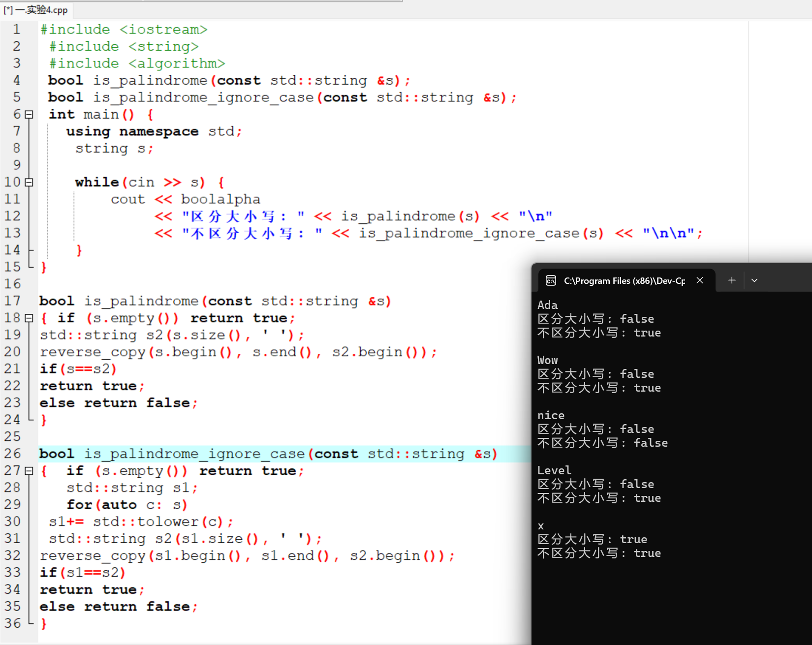Click on 'using namespace std;' line

[155, 131]
